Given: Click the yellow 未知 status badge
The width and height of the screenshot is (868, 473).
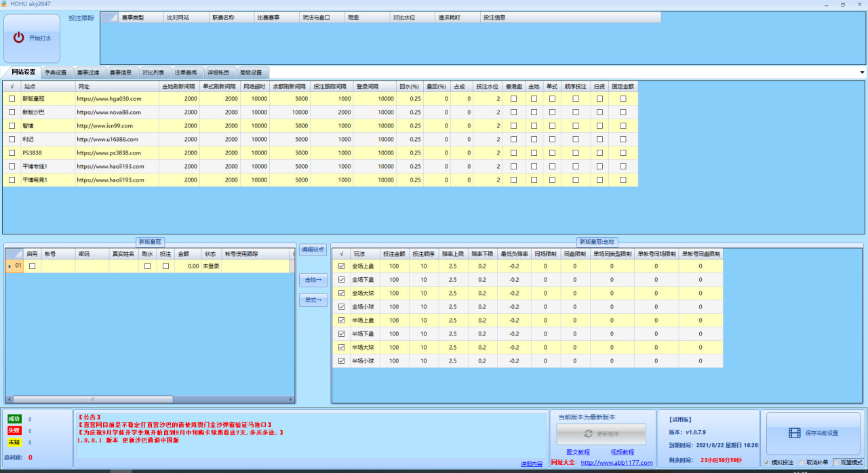Looking at the screenshot, I should point(14,442).
